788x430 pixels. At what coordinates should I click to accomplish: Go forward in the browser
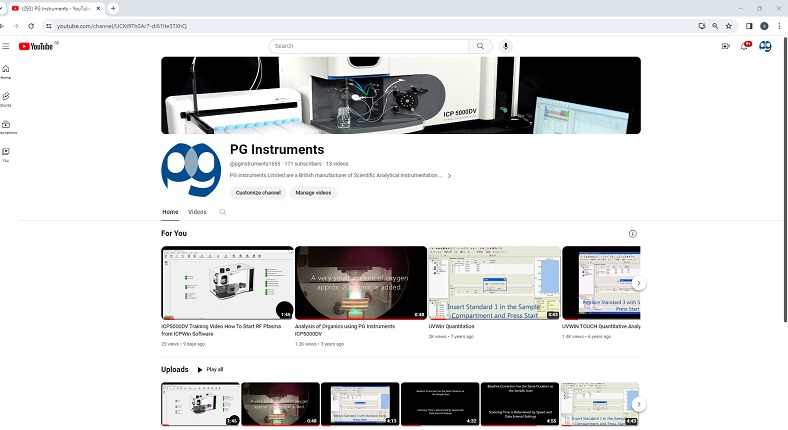point(16,26)
